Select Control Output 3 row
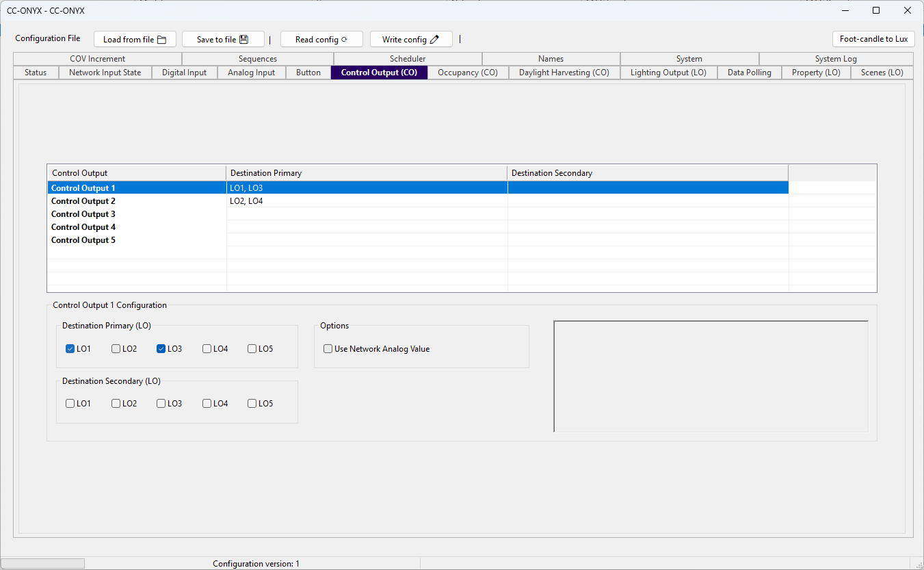The image size is (924, 570). pos(418,214)
